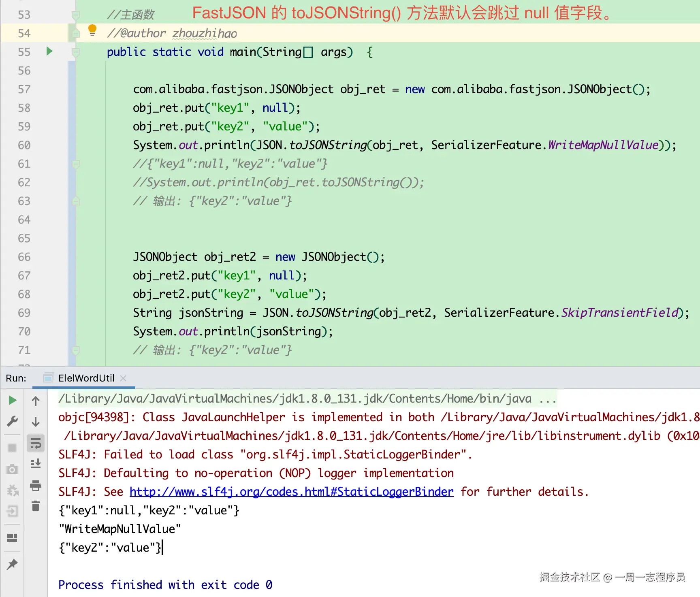Collapse the fold region at line 53
Screen dimensions: 700x597
tap(75, 14)
